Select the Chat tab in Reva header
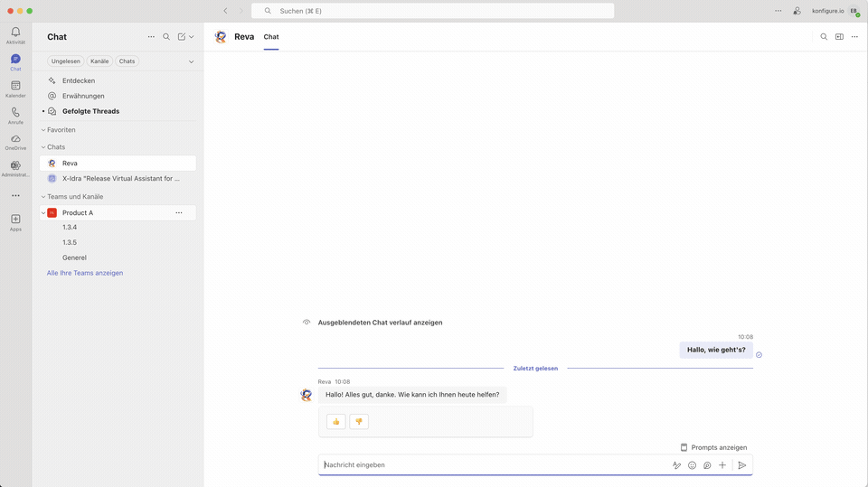The width and height of the screenshot is (868, 487). click(271, 37)
